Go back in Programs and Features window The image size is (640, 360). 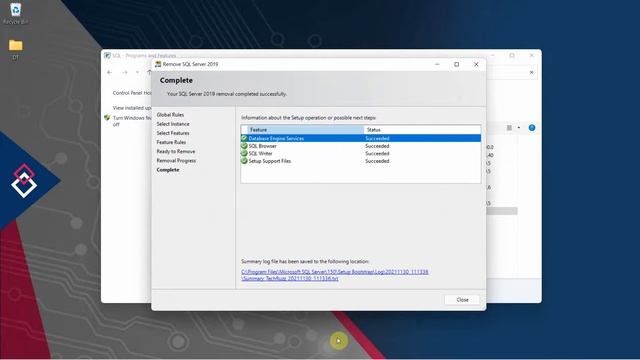[x=109, y=72]
